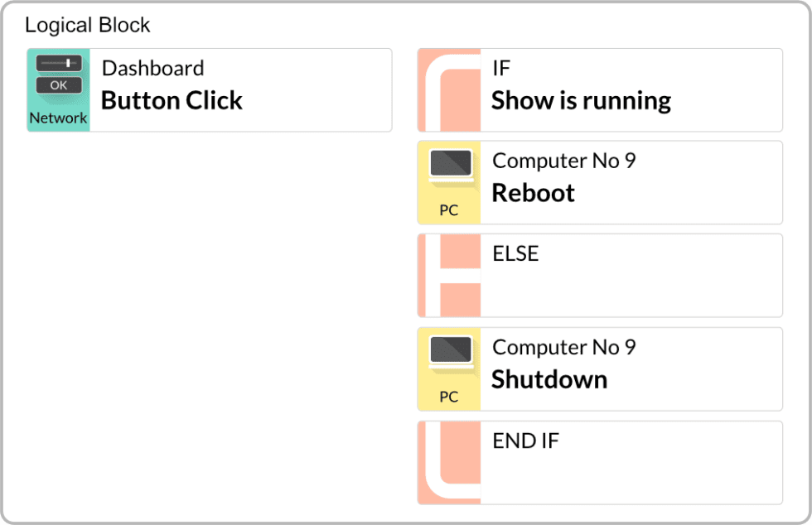The height and width of the screenshot is (525, 812).
Task: Click the Dashboard label on the trigger
Action: (x=152, y=68)
